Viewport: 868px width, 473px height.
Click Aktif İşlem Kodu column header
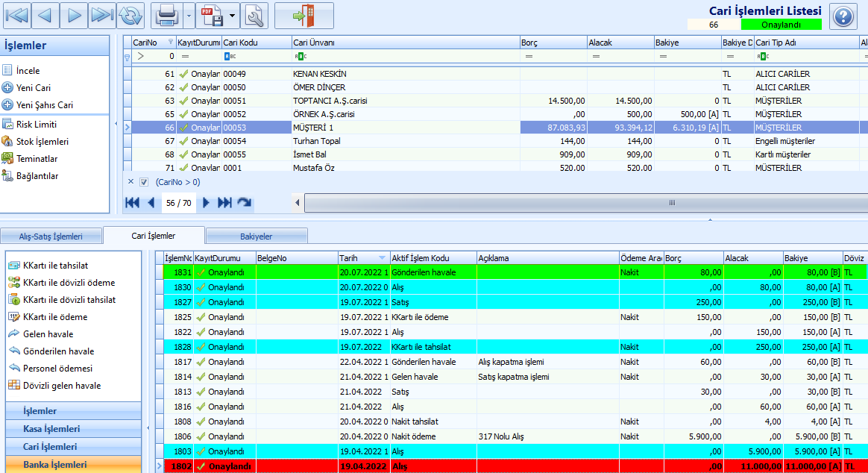coord(433,258)
